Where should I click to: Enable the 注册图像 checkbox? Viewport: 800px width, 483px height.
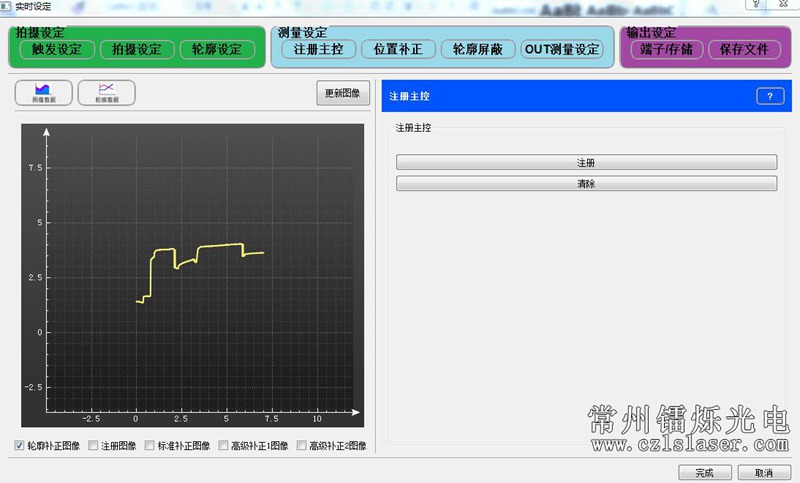point(94,446)
